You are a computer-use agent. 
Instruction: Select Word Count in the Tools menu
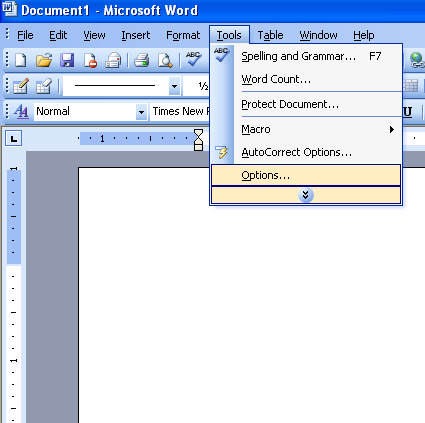coord(306,79)
